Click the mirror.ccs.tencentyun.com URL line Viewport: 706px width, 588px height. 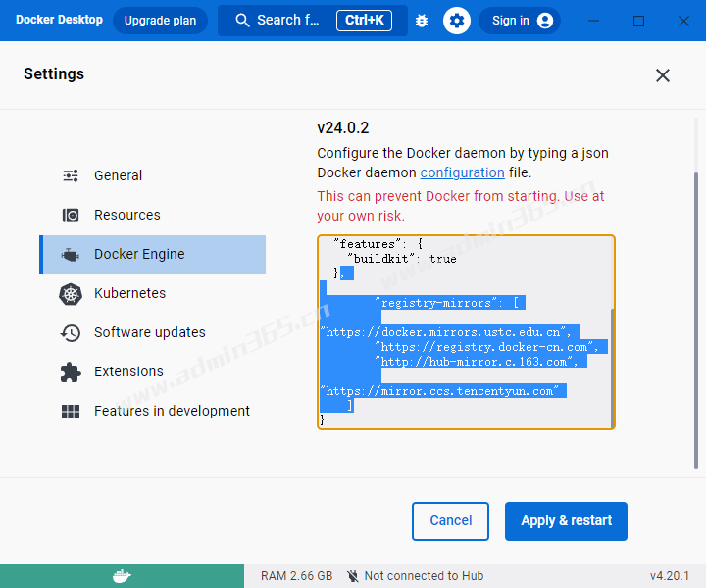click(439, 391)
